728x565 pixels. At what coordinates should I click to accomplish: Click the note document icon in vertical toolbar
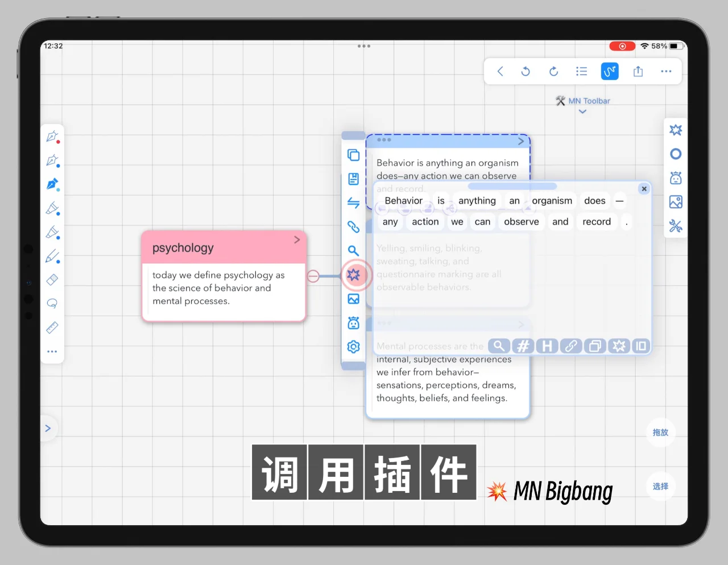(x=353, y=179)
